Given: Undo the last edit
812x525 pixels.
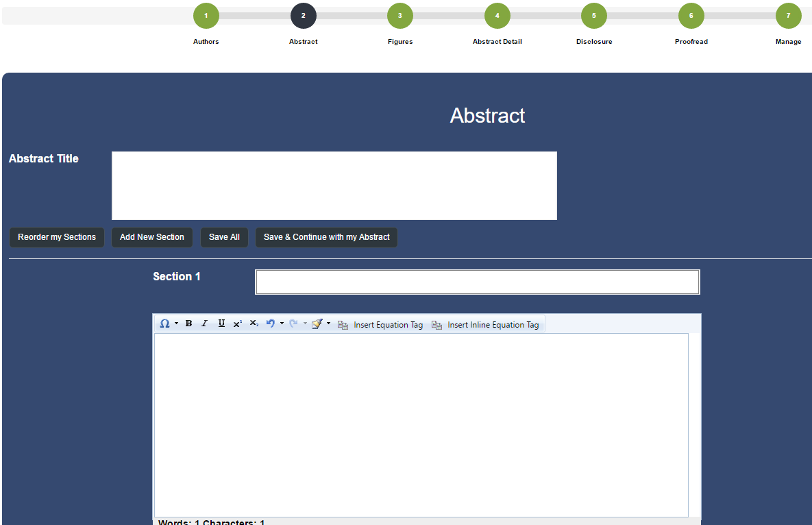Looking at the screenshot, I should click(271, 324).
